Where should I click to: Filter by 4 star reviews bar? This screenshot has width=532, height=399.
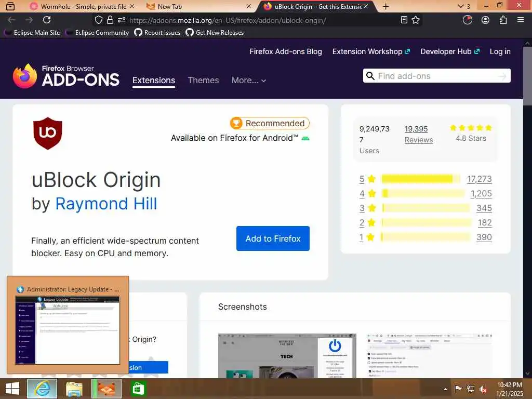[423, 193]
